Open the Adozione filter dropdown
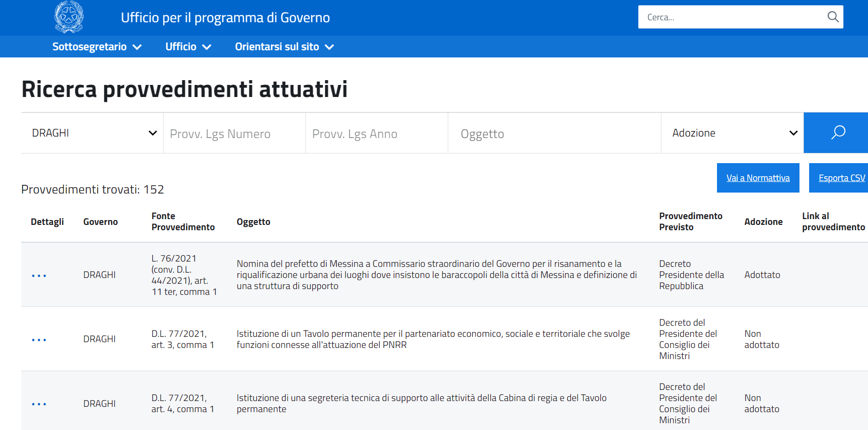This screenshot has width=868, height=430. click(x=732, y=133)
